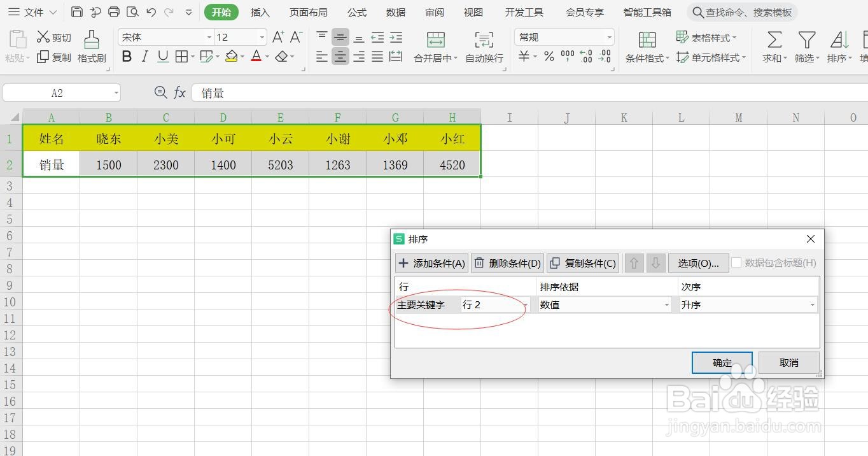The image size is (868, 456).
Task: Open 单元格样式 cell styles
Action: (x=711, y=57)
